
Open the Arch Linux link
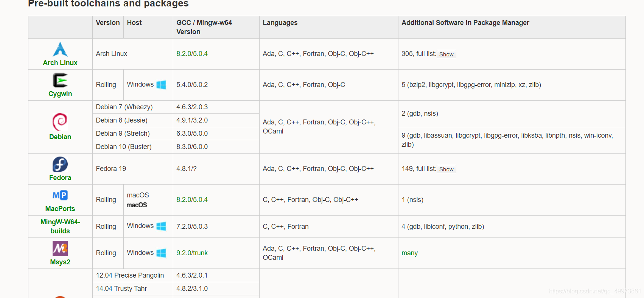point(60,63)
